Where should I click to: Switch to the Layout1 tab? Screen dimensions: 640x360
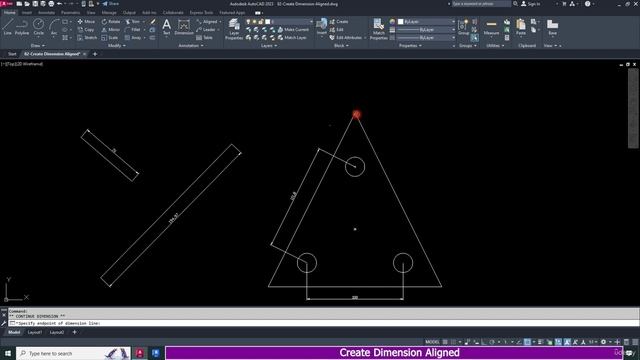coord(35,332)
